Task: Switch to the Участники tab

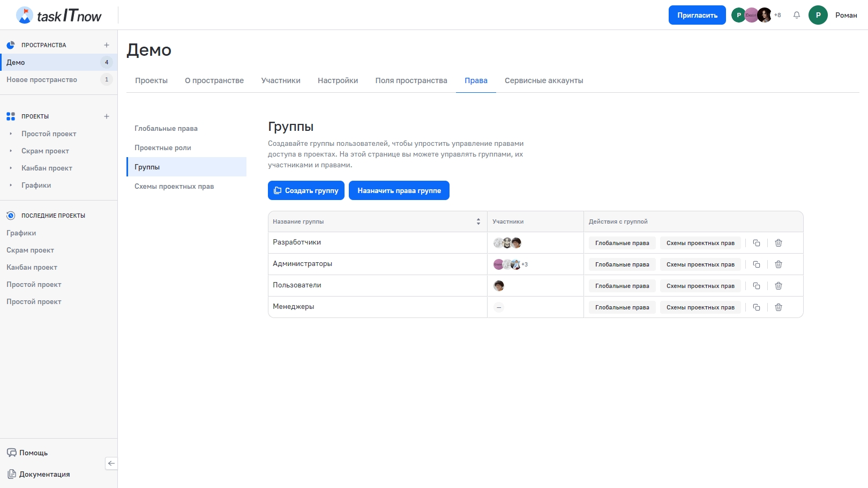Action: point(281,80)
